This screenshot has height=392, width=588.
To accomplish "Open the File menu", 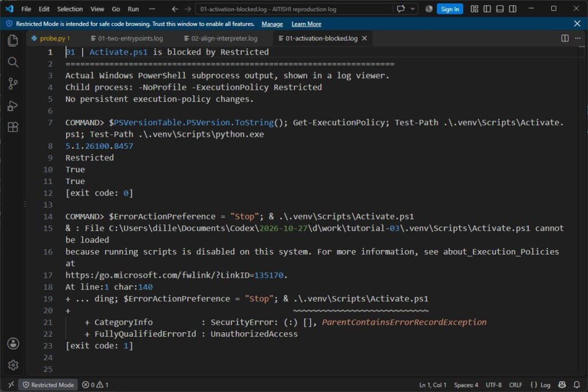I will [x=26, y=9].
